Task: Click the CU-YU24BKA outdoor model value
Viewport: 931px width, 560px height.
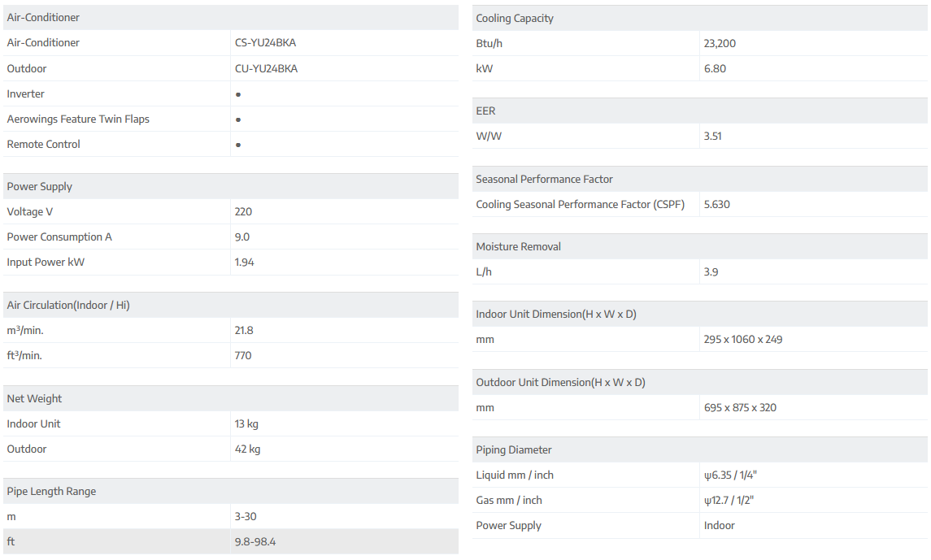Action: [266, 69]
